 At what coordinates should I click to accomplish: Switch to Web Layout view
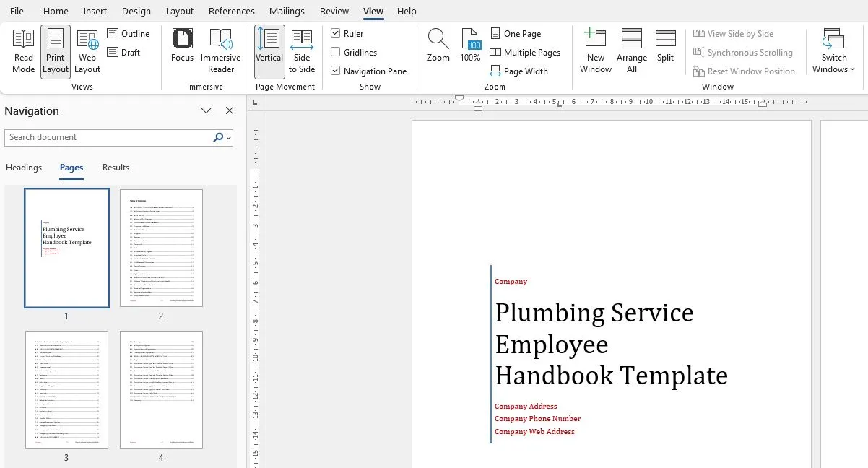[87, 51]
